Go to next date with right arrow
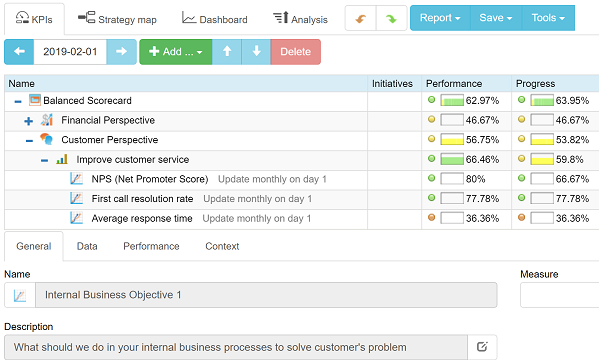The width and height of the screenshot is (600, 363). click(121, 52)
